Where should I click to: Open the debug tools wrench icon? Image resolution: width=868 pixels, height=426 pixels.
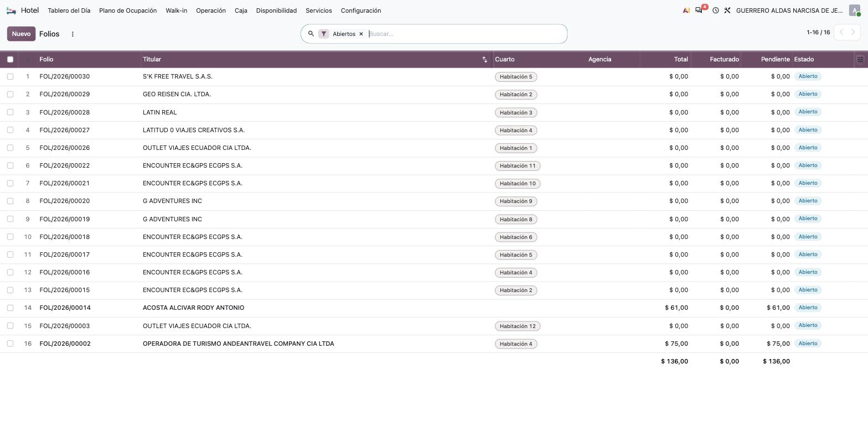[x=727, y=11]
